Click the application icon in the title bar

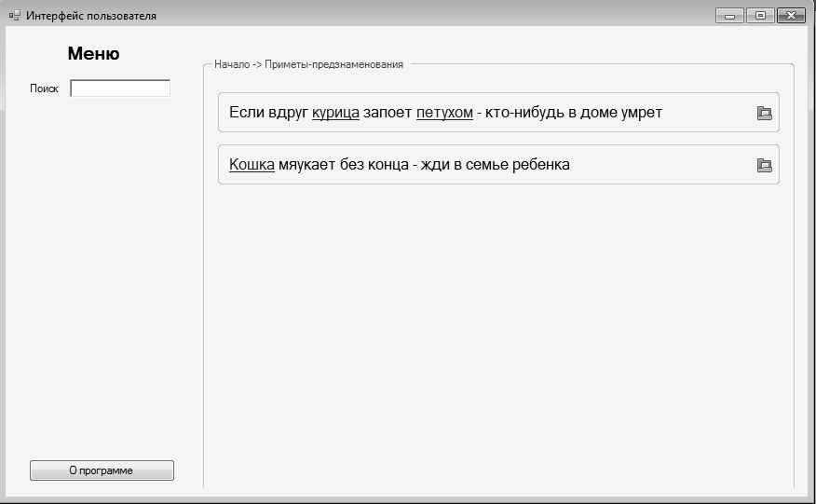pyautogui.click(x=14, y=16)
